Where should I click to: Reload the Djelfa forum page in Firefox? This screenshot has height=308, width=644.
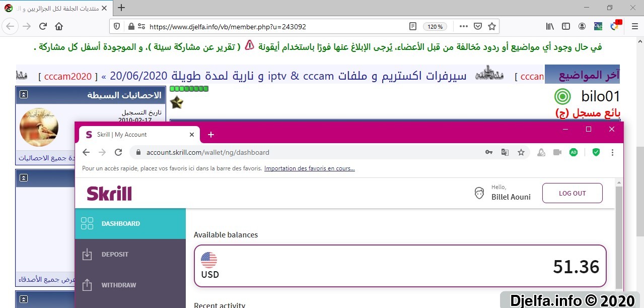43,26
